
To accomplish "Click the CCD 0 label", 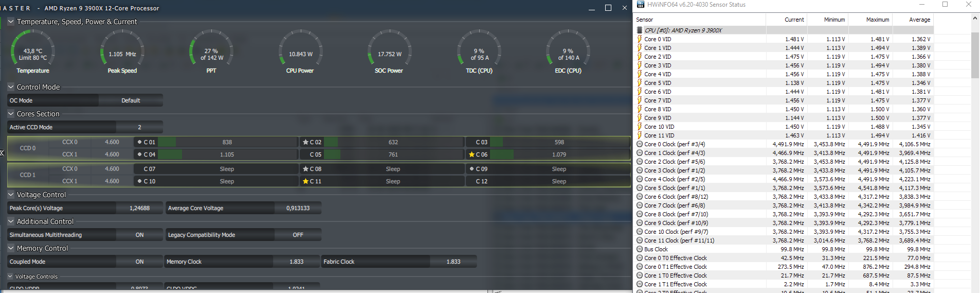I will point(28,148).
